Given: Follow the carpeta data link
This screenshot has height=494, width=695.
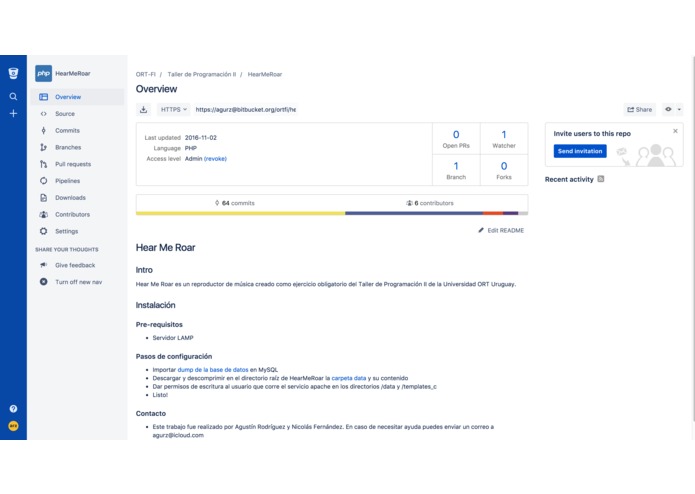Looking at the screenshot, I should tap(349, 378).
